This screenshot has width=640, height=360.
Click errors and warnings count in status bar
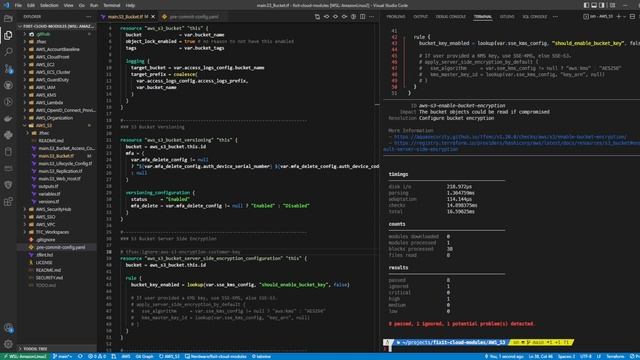97,356
